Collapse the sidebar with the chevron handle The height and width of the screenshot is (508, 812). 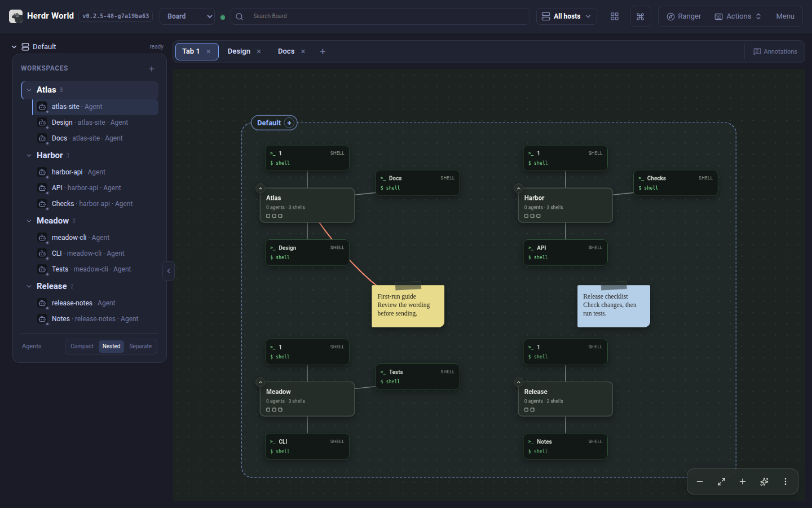[x=168, y=271]
